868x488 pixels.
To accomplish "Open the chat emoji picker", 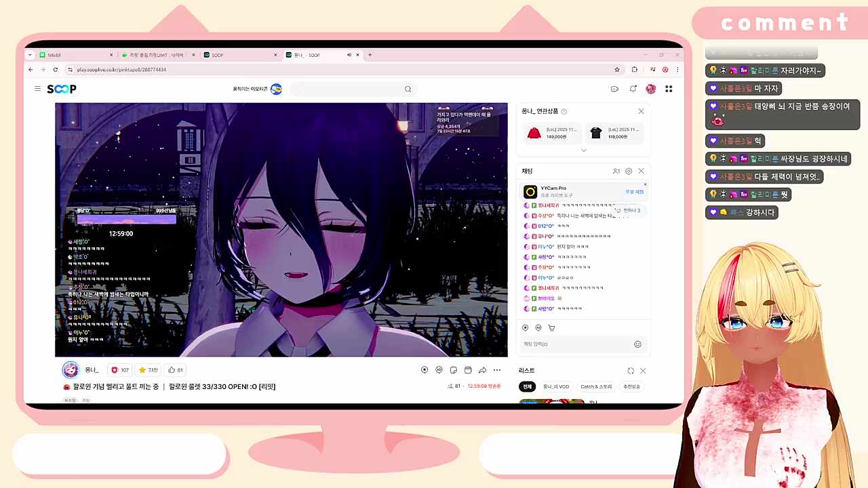I will (x=637, y=344).
